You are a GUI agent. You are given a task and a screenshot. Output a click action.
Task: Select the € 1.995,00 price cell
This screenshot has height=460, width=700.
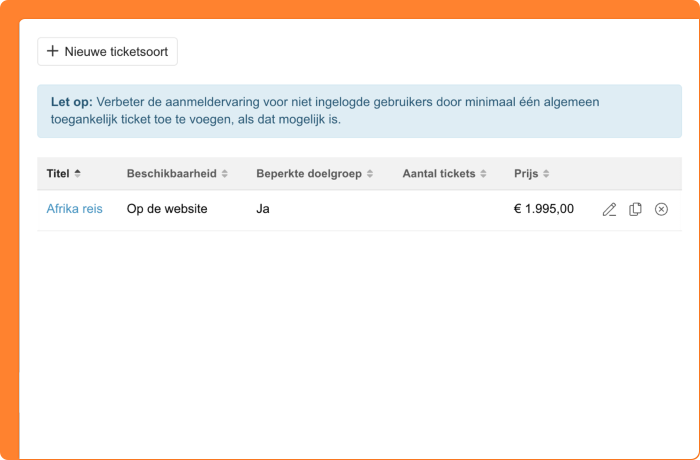click(x=544, y=209)
